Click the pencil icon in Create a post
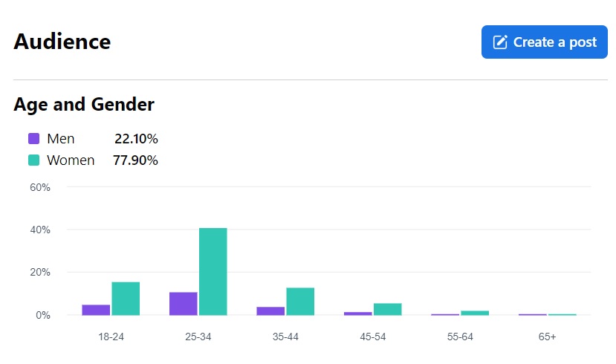 tap(500, 42)
